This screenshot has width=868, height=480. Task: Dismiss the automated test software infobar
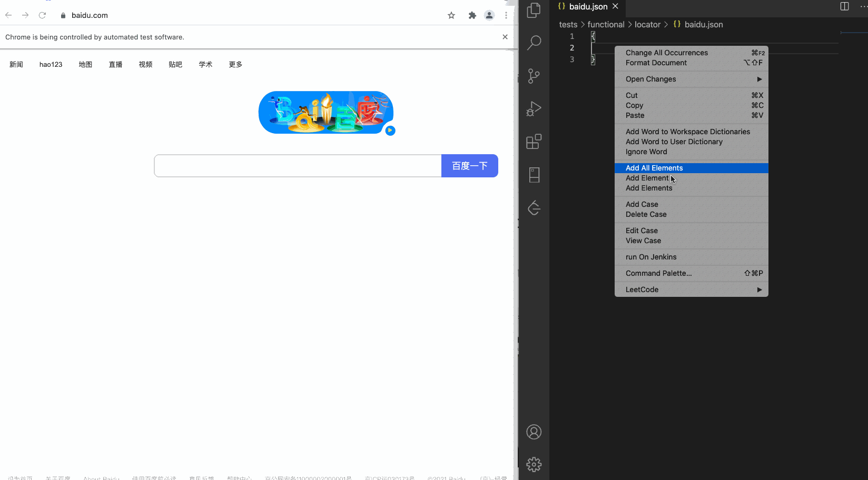[505, 37]
